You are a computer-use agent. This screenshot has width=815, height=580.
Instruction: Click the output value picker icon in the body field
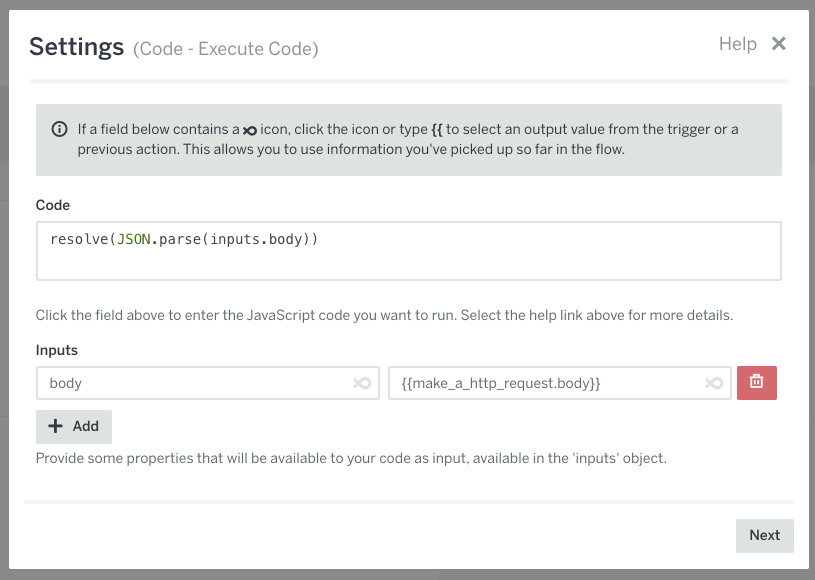pos(364,383)
